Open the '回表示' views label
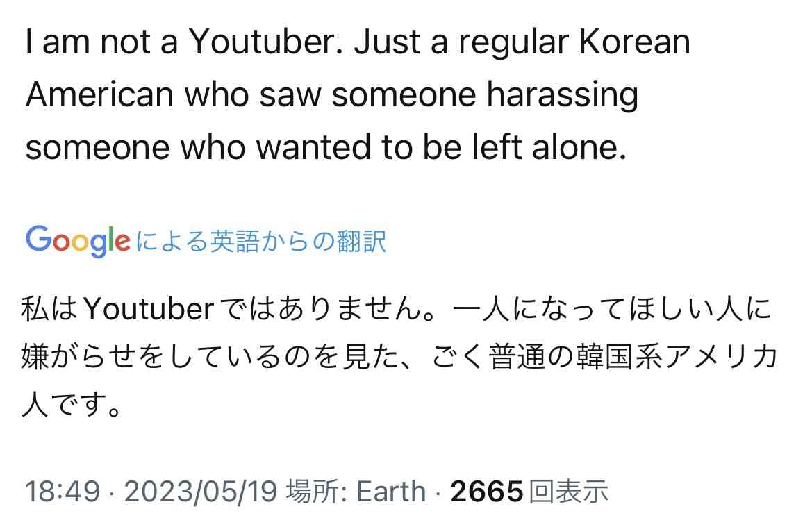Viewport: 812px width, 527px height. (568, 491)
